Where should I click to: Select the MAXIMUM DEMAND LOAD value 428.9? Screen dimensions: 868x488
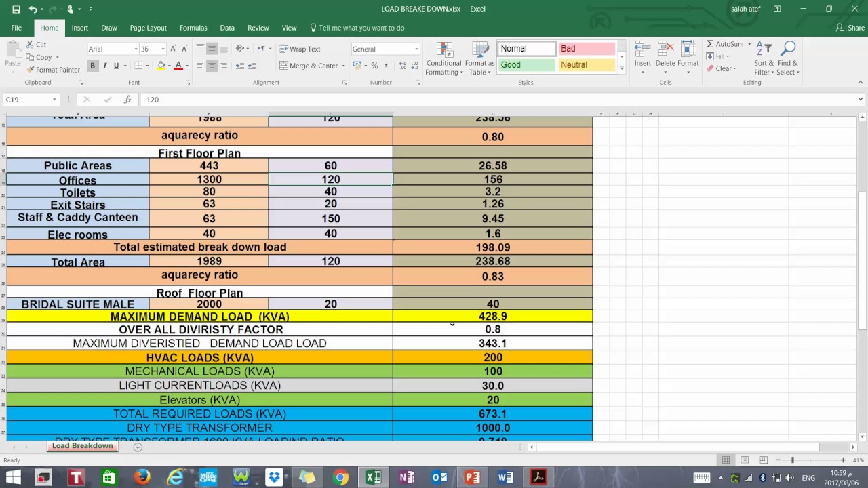(492, 317)
